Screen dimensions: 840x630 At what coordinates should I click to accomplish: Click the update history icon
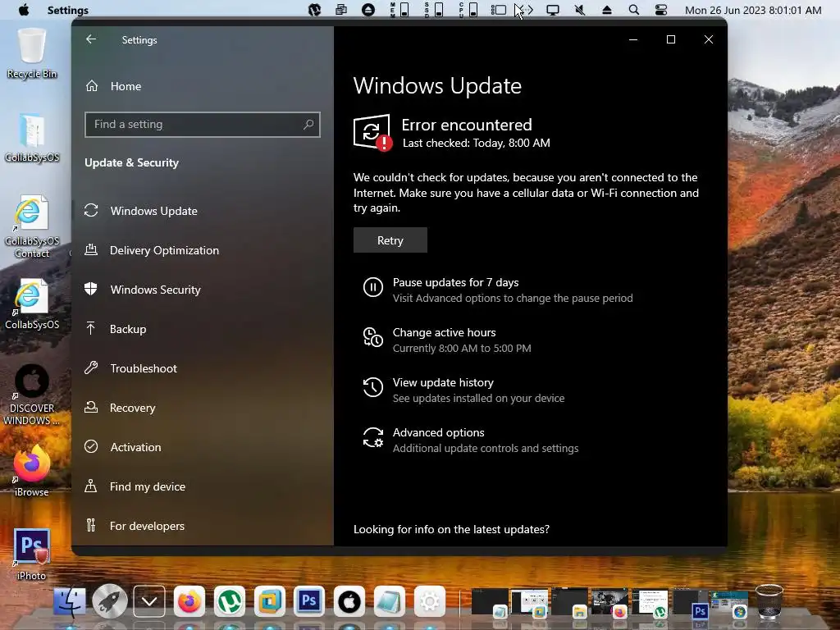pyautogui.click(x=373, y=387)
